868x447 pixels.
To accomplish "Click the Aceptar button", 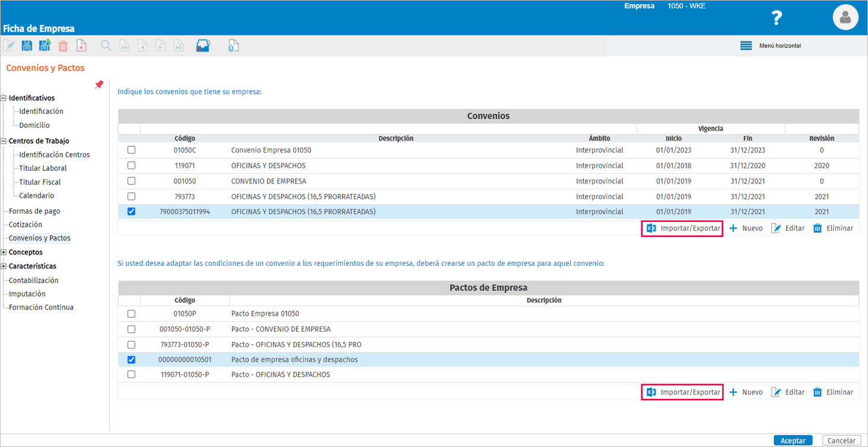I will point(793,440).
